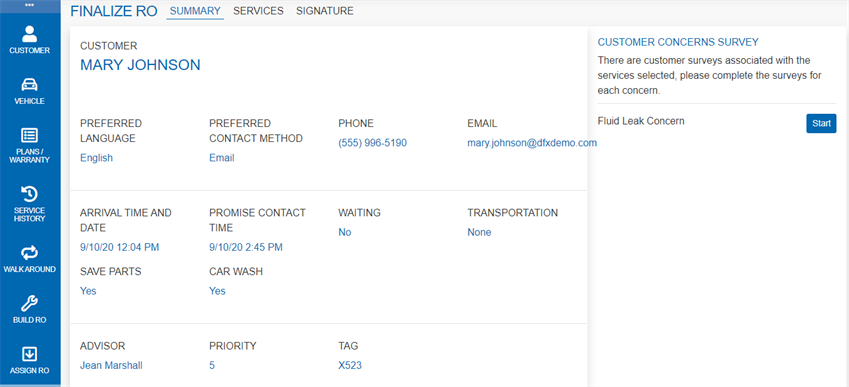
Task: Open Service History clock icon
Action: pyautogui.click(x=30, y=193)
